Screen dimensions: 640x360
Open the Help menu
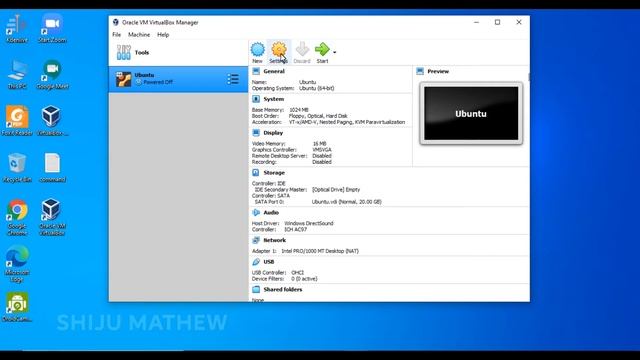(163, 35)
